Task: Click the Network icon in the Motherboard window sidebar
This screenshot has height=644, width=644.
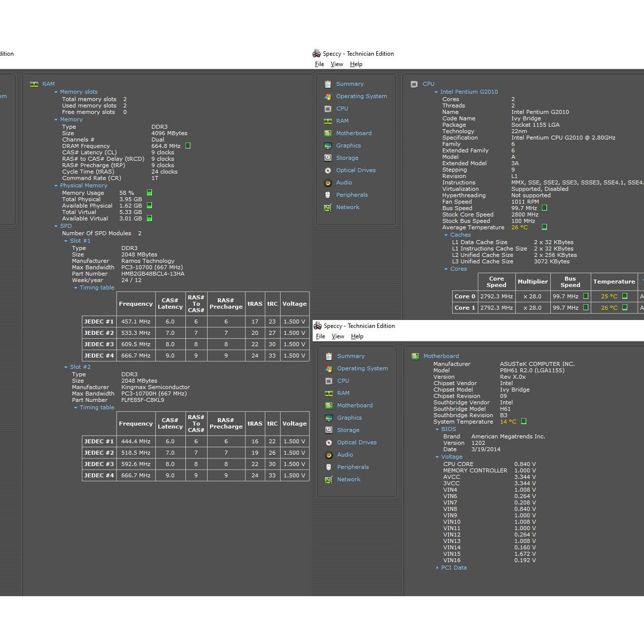Action: click(x=329, y=480)
